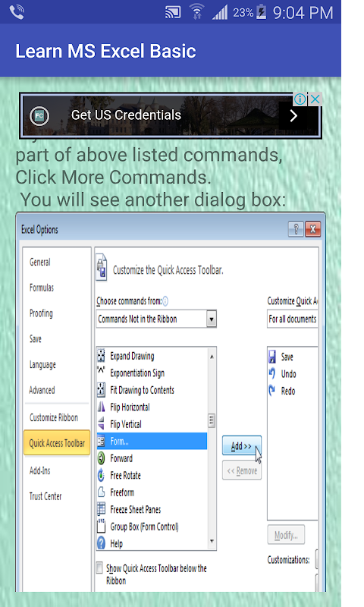Click the << Remove button
Viewport: 364px width, 607px height.
(x=242, y=470)
